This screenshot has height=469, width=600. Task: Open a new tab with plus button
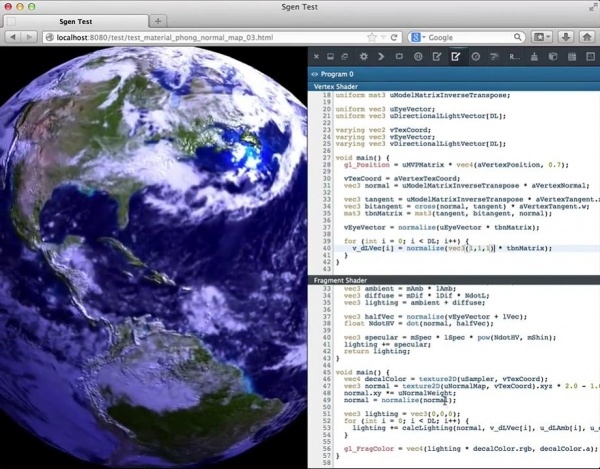coord(158,20)
